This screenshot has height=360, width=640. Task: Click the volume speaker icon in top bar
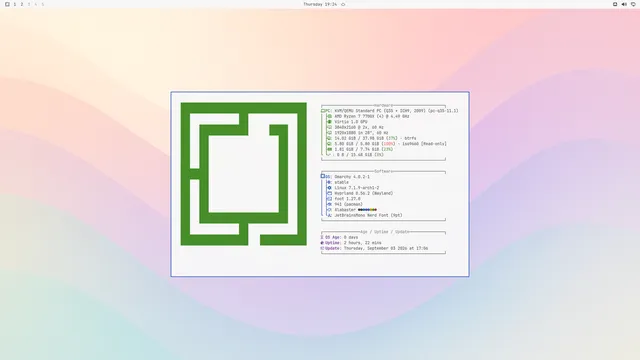(624, 4)
